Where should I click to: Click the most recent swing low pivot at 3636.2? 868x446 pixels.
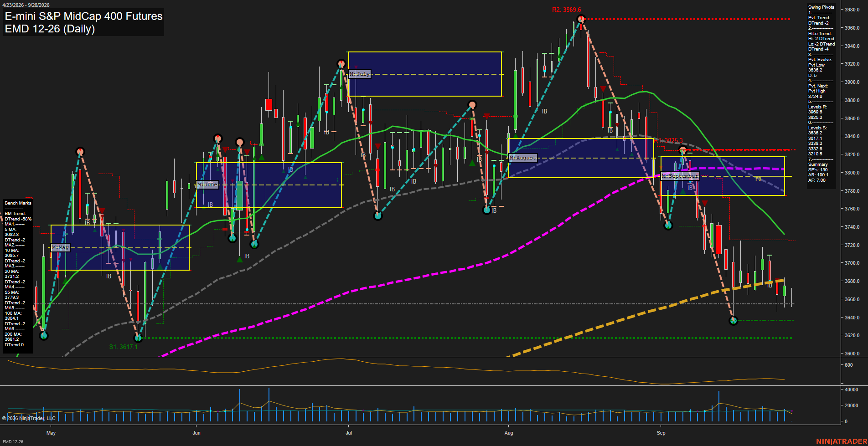click(733, 321)
